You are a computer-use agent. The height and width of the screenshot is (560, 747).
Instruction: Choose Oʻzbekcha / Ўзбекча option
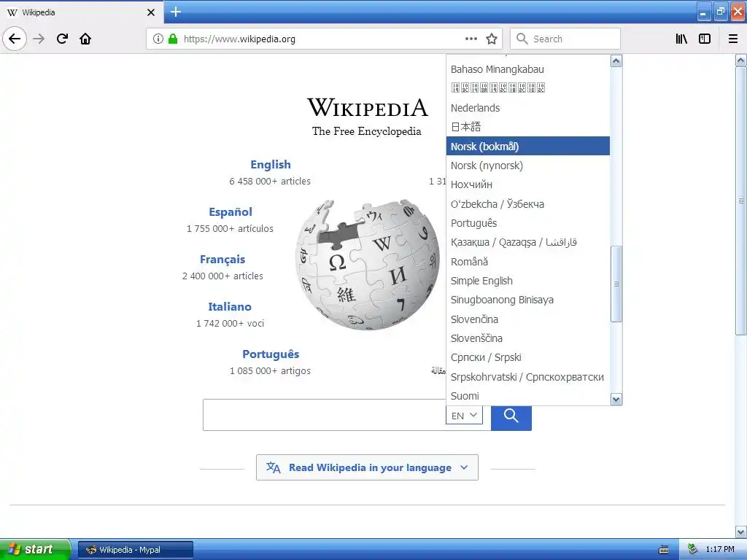(x=528, y=204)
